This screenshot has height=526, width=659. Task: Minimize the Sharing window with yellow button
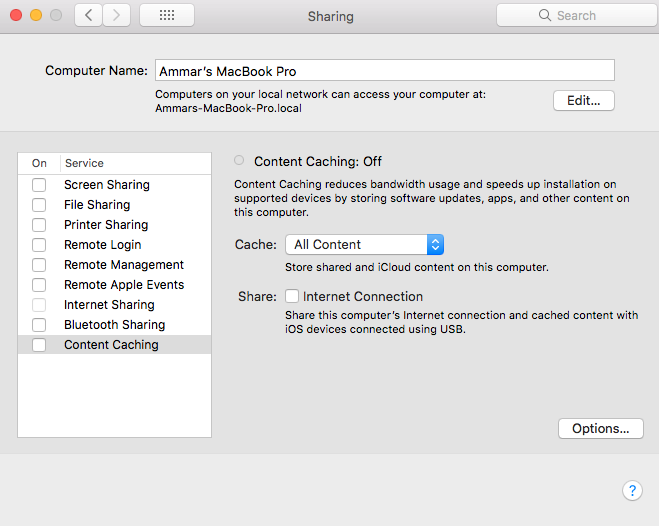coord(36,16)
